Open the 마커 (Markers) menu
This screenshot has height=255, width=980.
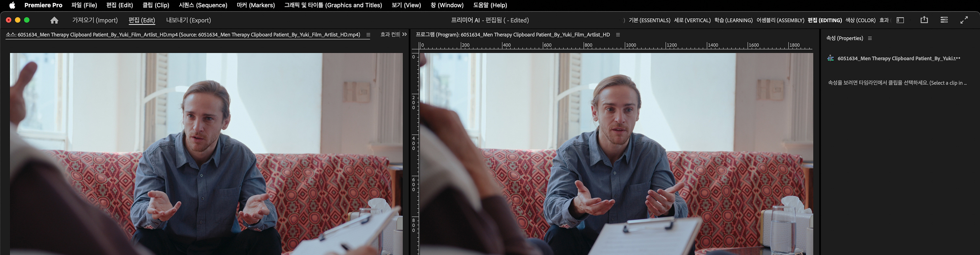[256, 5]
